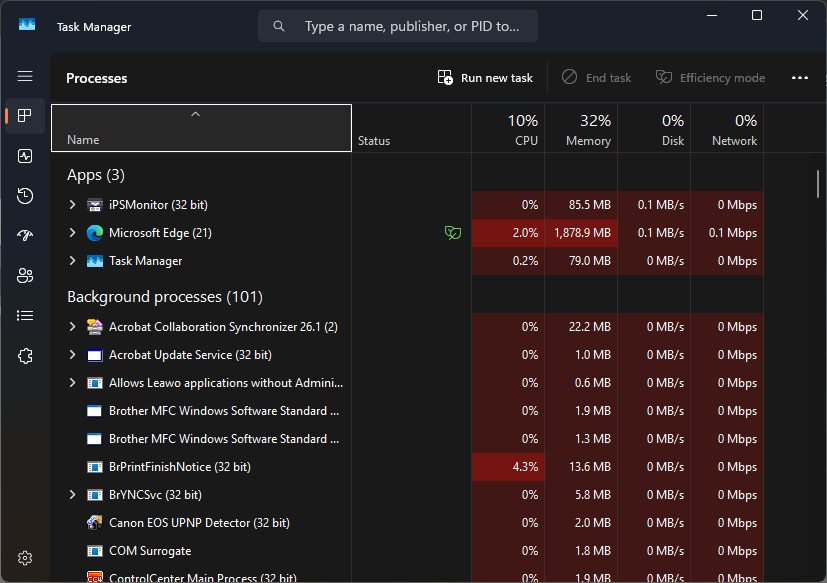Expand the iPSMonitor (32 bit) group
The width and height of the screenshot is (827, 583).
coord(72,205)
